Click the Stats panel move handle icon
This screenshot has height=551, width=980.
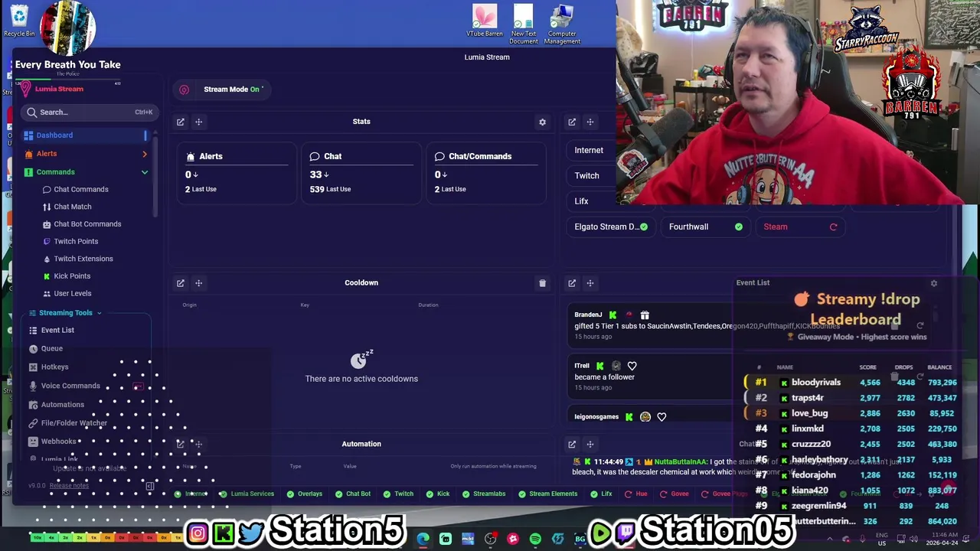point(198,122)
